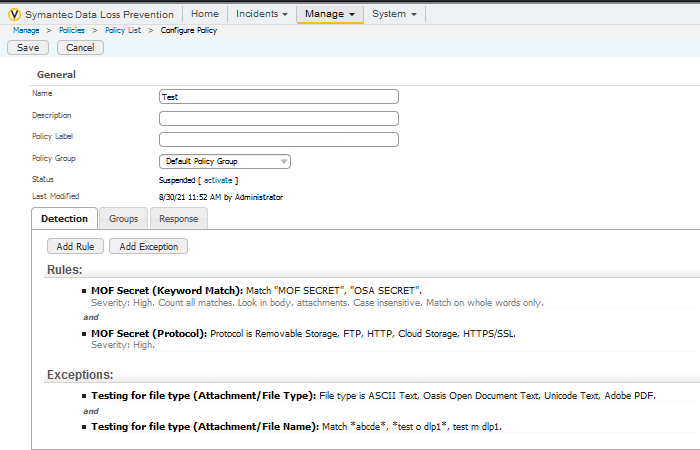
Task: Click the Symantec Data Loss Prevention logo icon
Action: (x=14, y=14)
